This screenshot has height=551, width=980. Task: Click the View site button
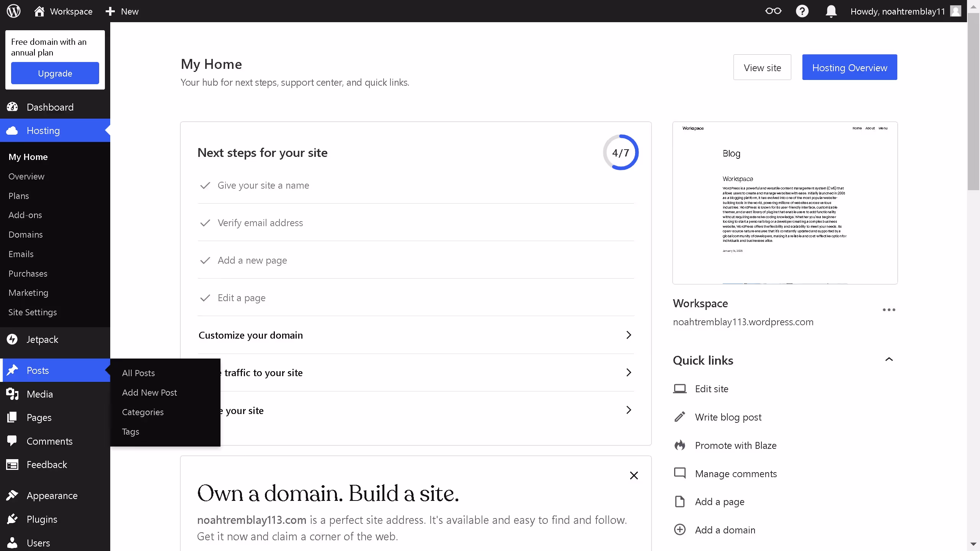(x=762, y=67)
